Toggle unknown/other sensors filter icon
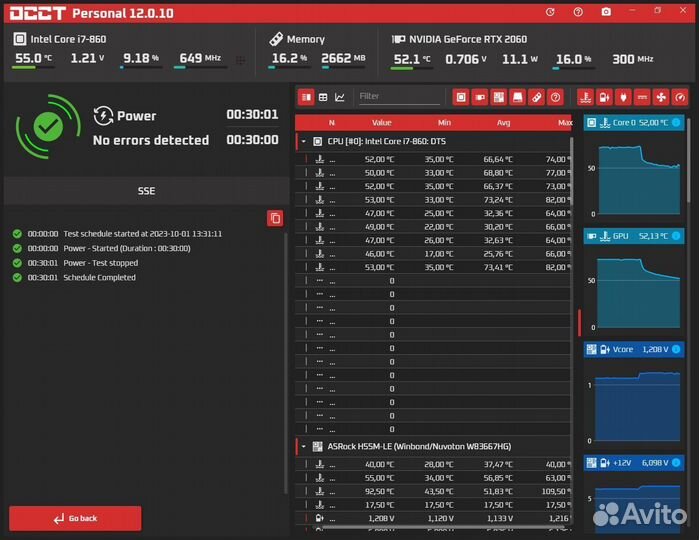699x540 pixels. 555,97
